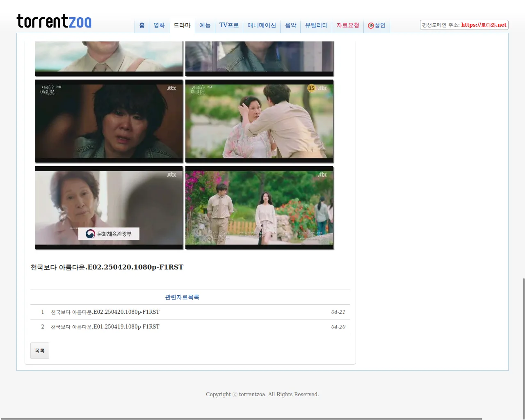Open the 홈 tab

tap(142, 25)
